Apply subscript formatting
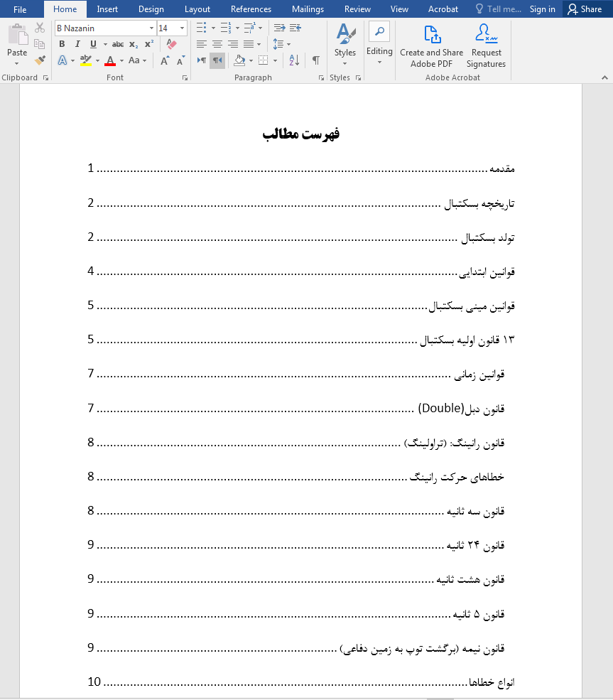 (x=132, y=43)
